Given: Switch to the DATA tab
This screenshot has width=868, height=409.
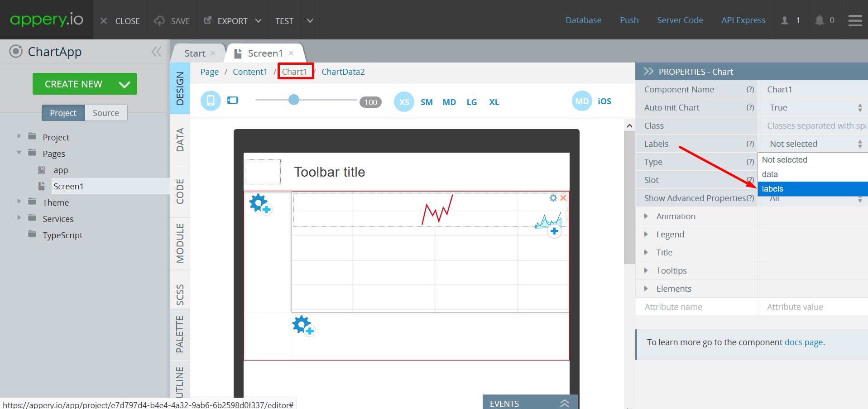Looking at the screenshot, I should (x=180, y=140).
